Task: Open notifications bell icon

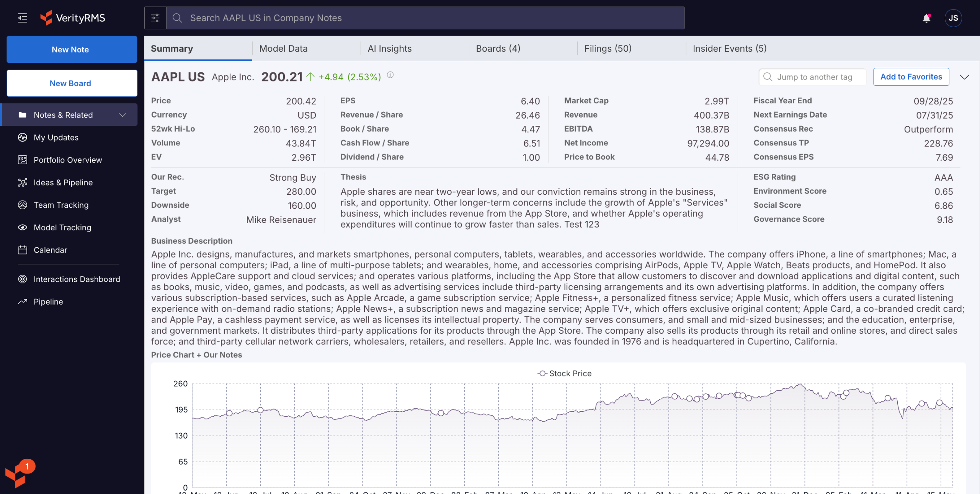Action: [926, 18]
